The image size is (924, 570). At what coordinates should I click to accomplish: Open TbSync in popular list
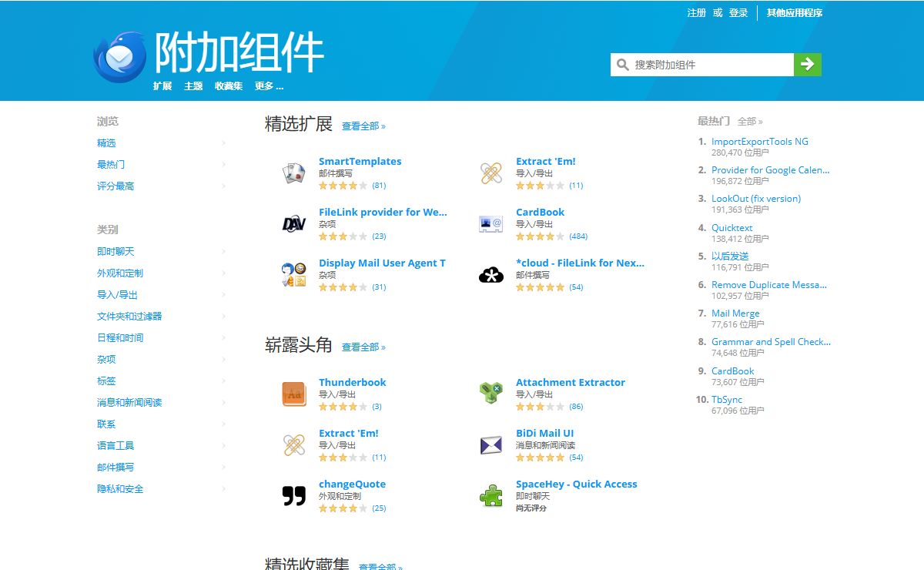(x=727, y=400)
